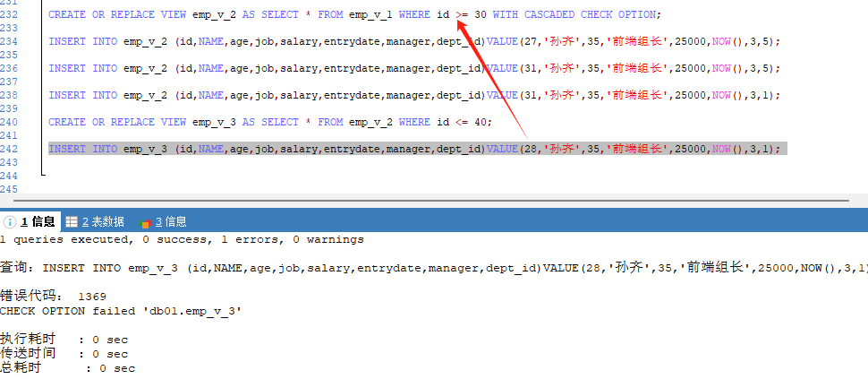The height and width of the screenshot is (379, 868).
Task: Open the '3 信息' tab
Action: tap(163, 222)
